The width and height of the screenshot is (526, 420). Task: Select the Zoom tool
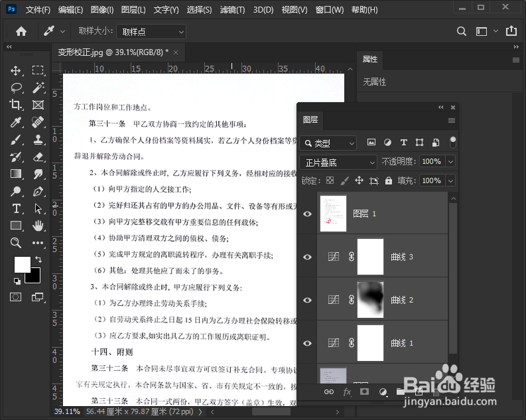coord(16,243)
